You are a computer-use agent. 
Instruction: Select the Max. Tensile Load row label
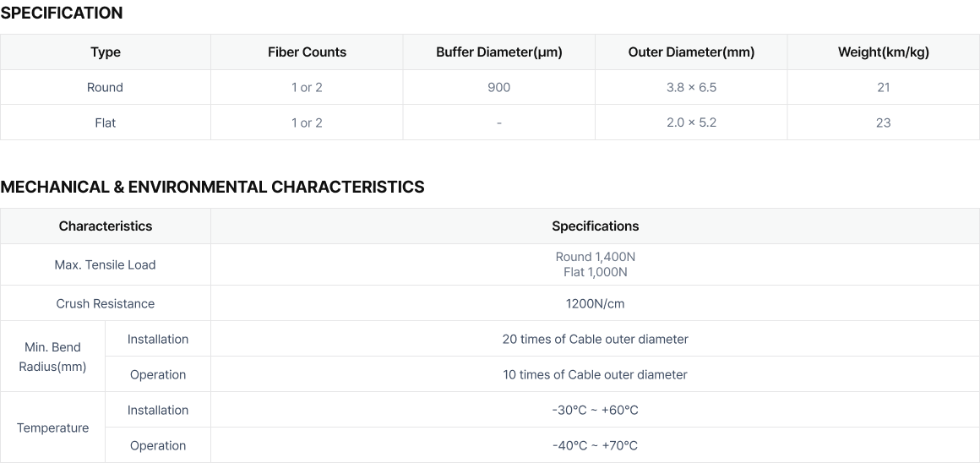pyautogui.click(x=105, y=265)
